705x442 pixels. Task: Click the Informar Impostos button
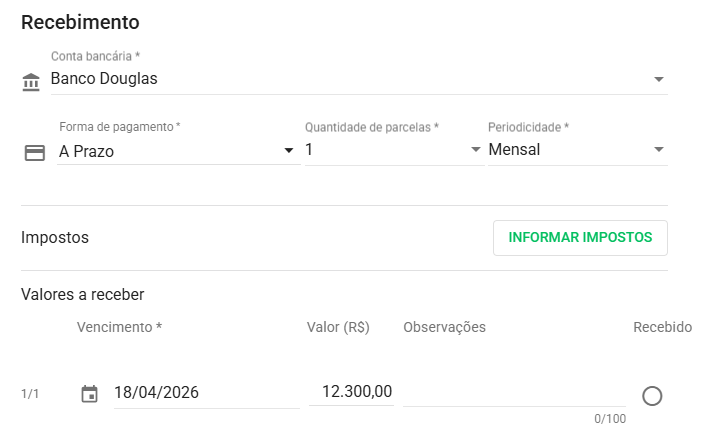580,238
